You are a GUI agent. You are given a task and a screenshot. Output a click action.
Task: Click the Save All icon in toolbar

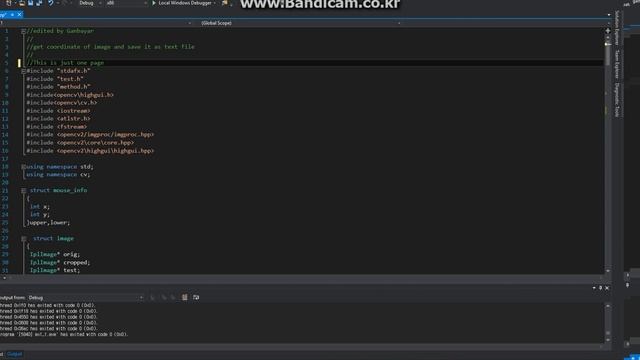39,3
